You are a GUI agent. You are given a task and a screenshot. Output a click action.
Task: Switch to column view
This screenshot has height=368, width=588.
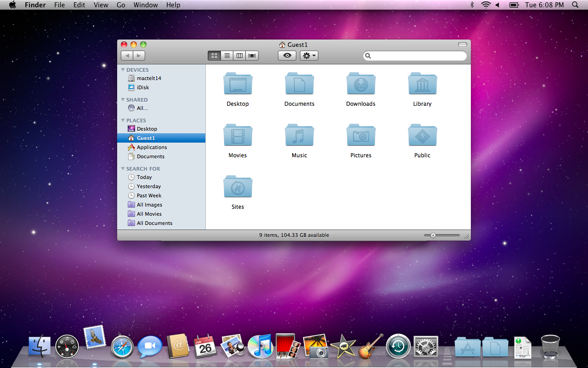[x=239, y=56]
